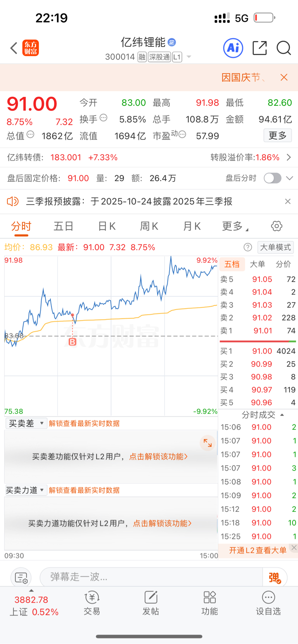The width and height of the screenshot is (298, 644).
Task: Tap the 买5 90.96 row
Action: coord(258,403)
